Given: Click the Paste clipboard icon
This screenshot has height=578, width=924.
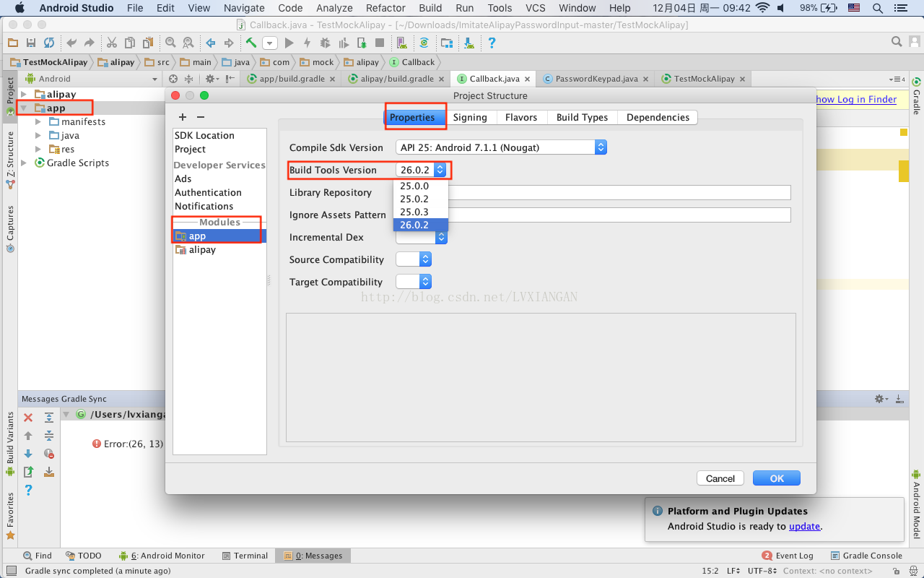Looking at the screenshot, I should click(x=147, y=43).
